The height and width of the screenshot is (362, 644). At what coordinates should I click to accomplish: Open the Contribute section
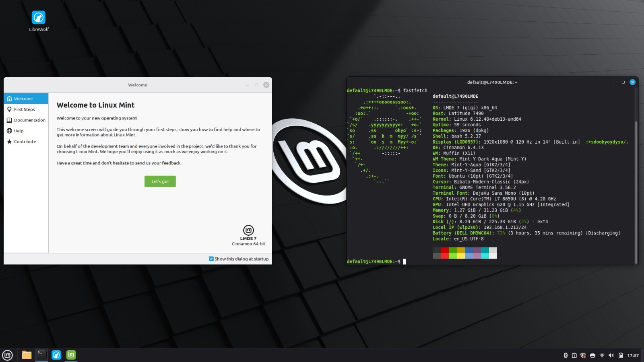(26, 142)
